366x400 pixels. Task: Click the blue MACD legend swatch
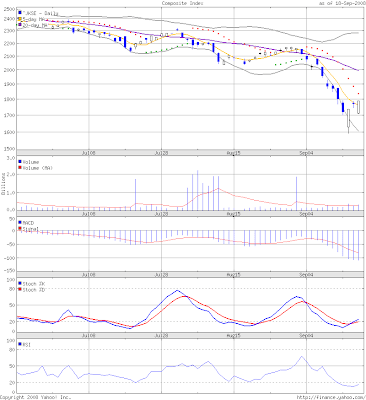point(20,222)
